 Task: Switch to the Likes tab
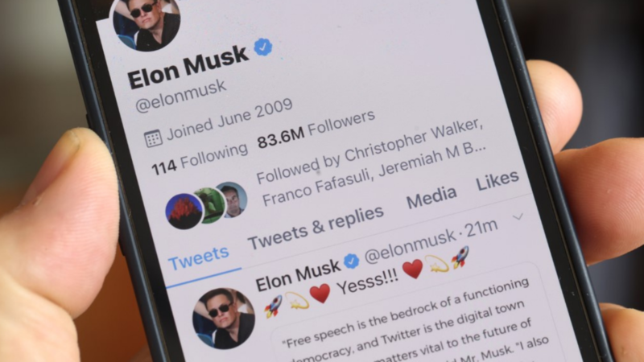[497, 180]
